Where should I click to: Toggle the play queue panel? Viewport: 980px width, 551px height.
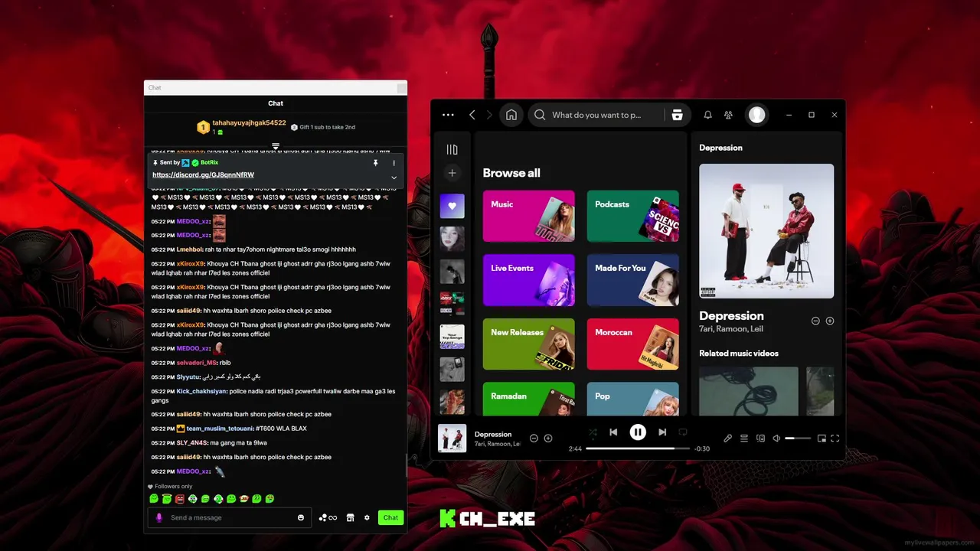(x=744, y=439)
